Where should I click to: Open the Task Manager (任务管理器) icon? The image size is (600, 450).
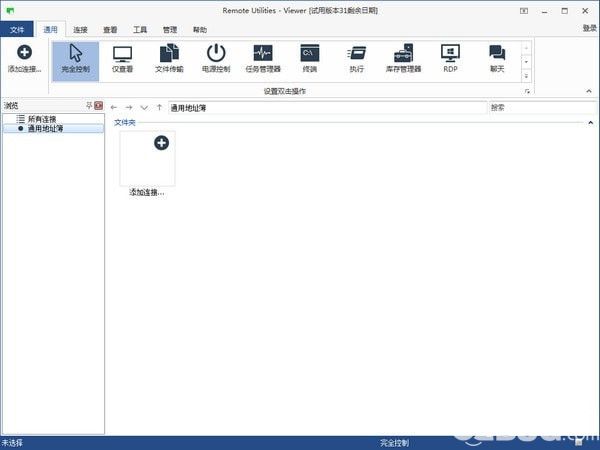point(263,59)
